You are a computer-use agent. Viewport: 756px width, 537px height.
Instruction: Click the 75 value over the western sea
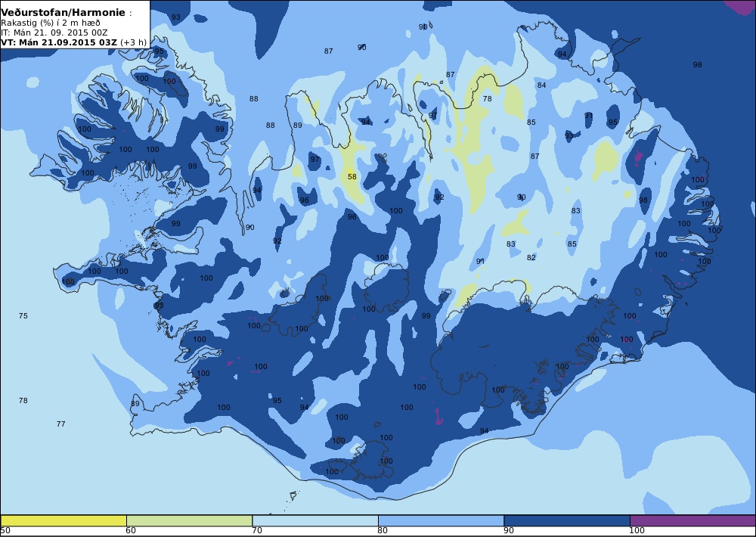23,316
